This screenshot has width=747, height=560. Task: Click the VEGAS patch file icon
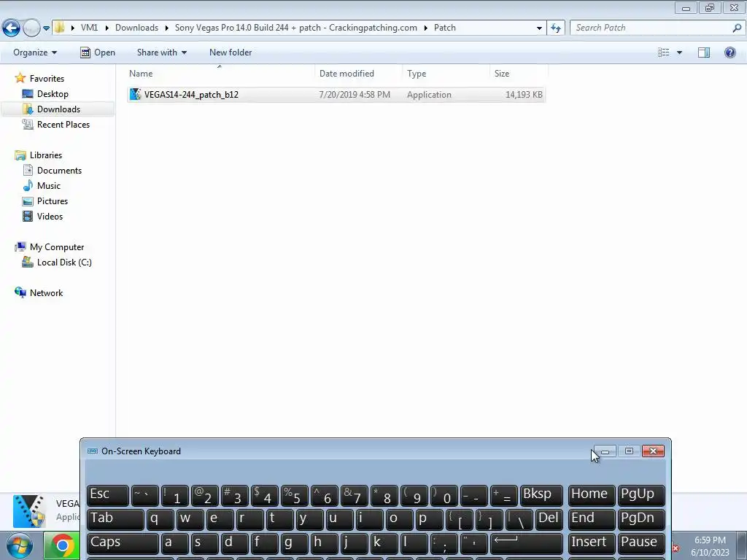click(x=135, y=94)
